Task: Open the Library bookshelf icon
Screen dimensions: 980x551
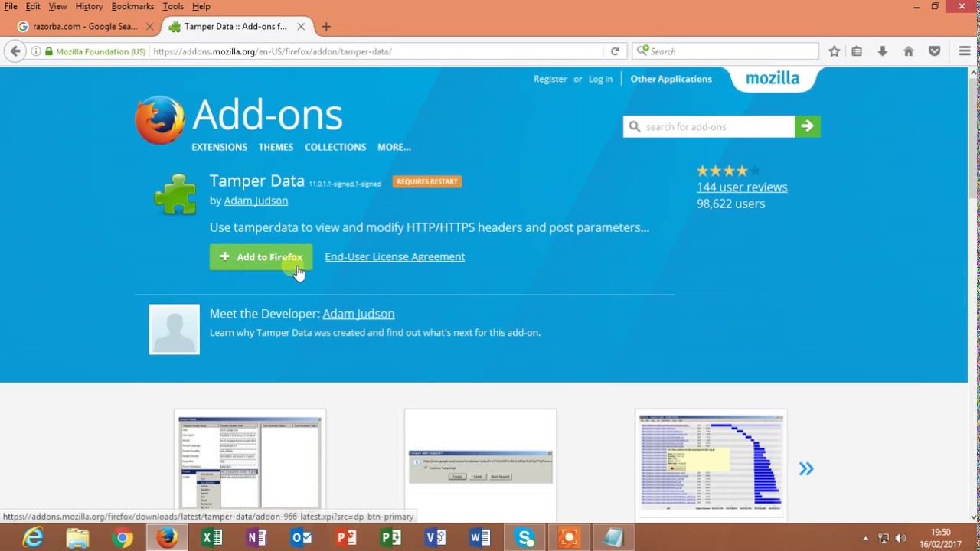Action: coord(857,51)
